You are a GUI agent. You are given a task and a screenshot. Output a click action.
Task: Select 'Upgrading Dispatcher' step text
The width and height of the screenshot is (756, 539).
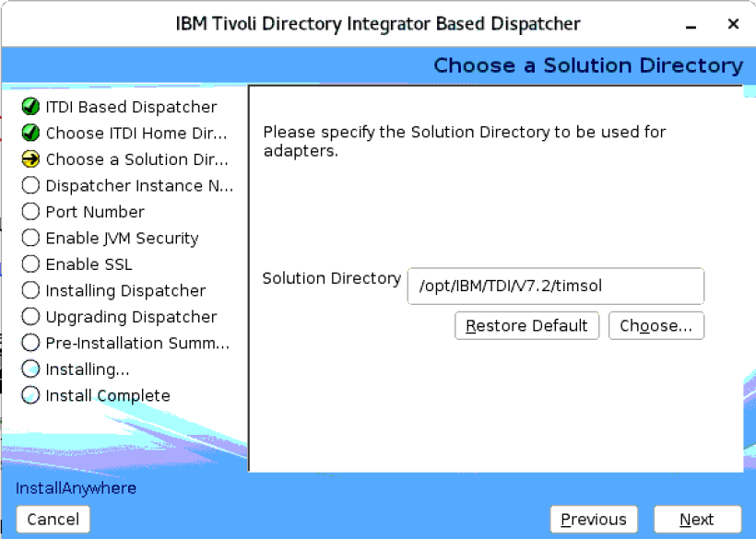(131, 318)
